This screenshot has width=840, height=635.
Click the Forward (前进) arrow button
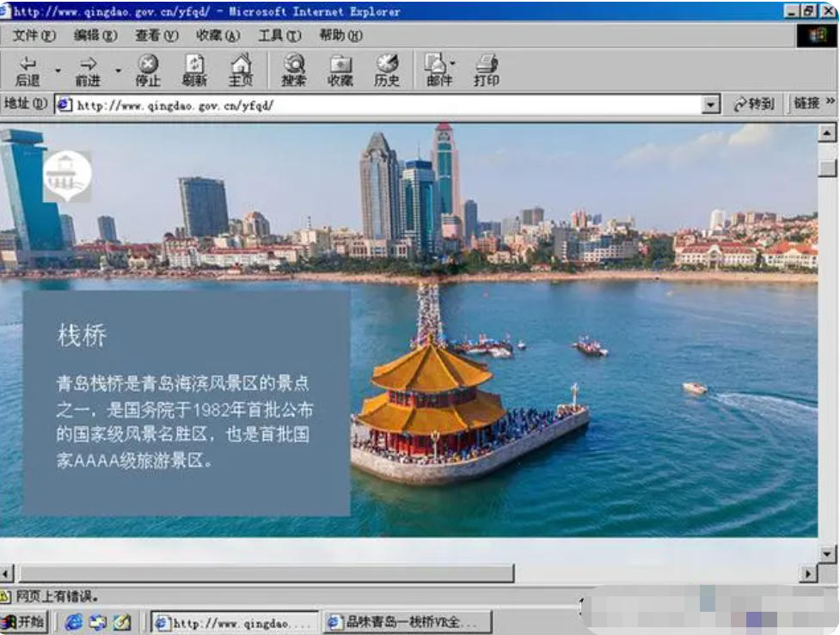(x=88, y=70)
